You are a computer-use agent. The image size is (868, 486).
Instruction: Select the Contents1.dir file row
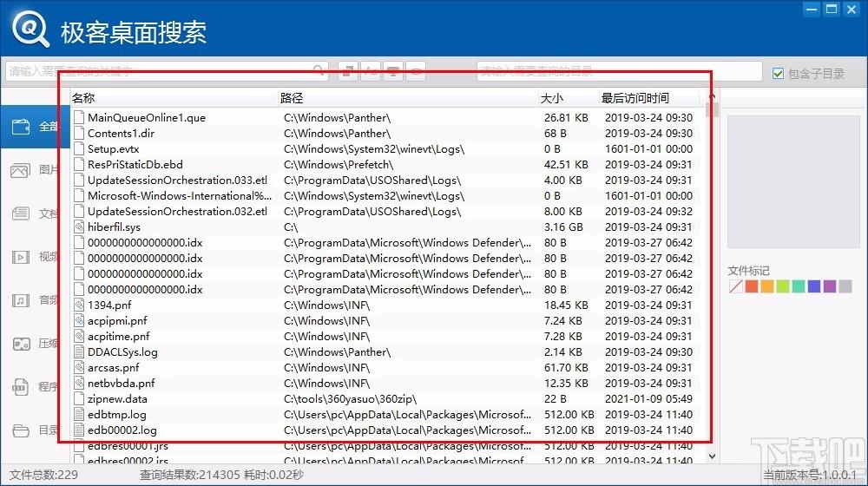click(x=385, y=134)
